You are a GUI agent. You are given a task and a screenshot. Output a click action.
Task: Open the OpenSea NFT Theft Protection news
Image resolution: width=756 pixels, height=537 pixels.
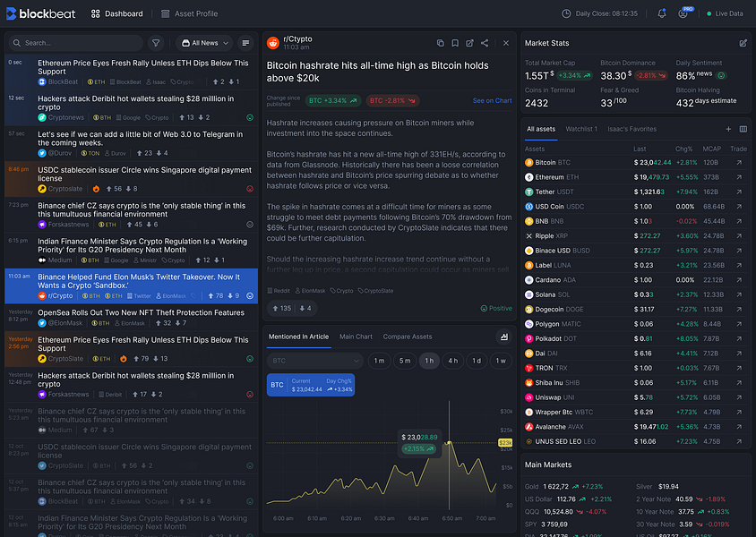(131, 318)
